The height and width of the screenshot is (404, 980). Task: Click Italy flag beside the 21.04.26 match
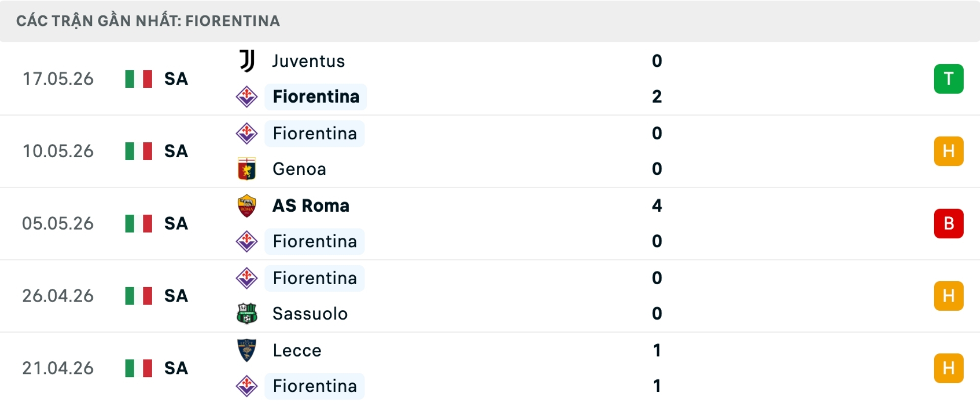[x=139, y=368]
